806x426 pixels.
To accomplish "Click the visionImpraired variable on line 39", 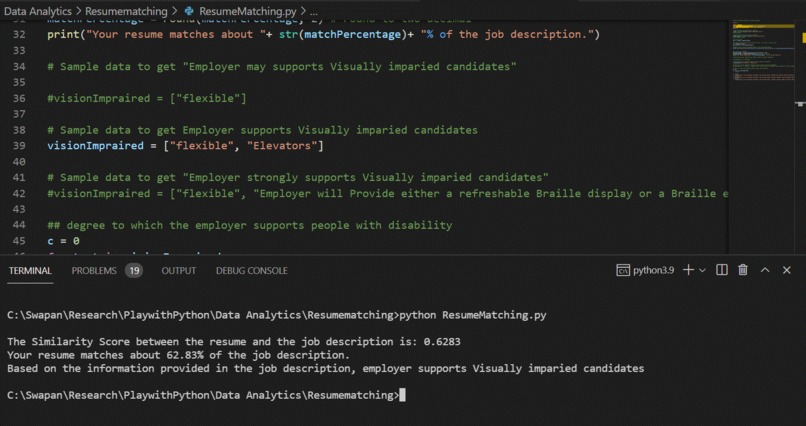I will click(96, 146).
